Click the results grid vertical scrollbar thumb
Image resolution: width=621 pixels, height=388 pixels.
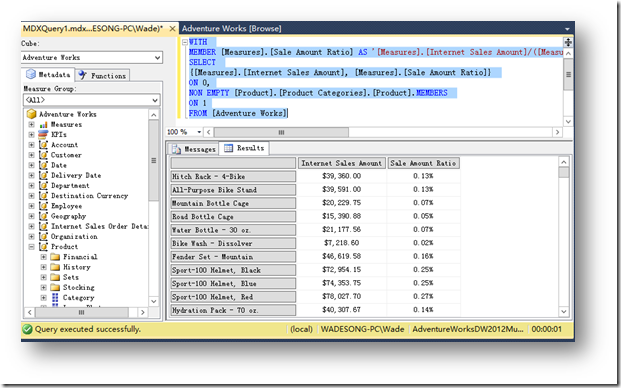[x=564, y=172]
